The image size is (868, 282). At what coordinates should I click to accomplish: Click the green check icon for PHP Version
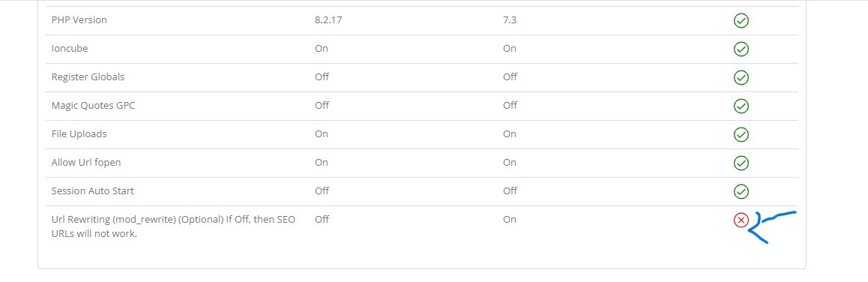pos(741,20)
